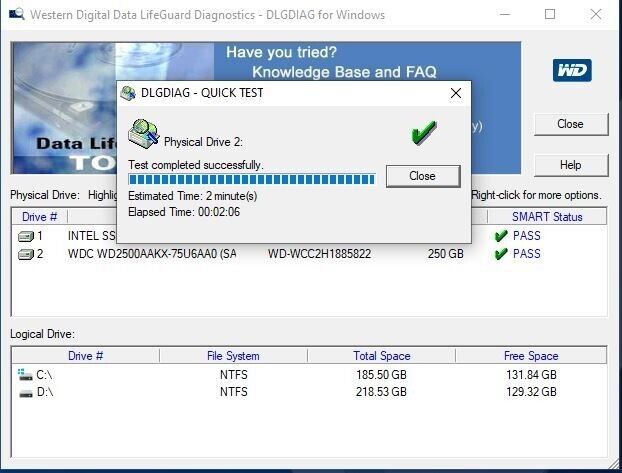622x473 pixels.
Task: Click PASS text for drive 2
Action: pos(526,254)
